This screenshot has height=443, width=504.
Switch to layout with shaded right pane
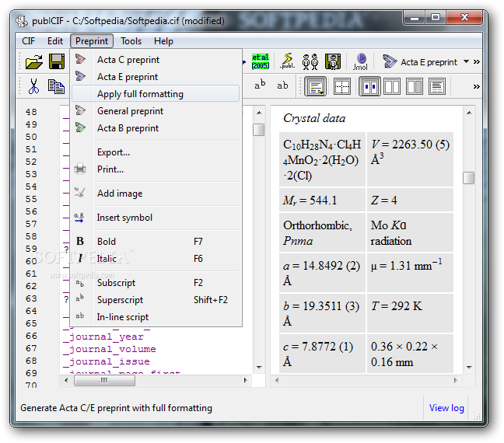[415, 86]
